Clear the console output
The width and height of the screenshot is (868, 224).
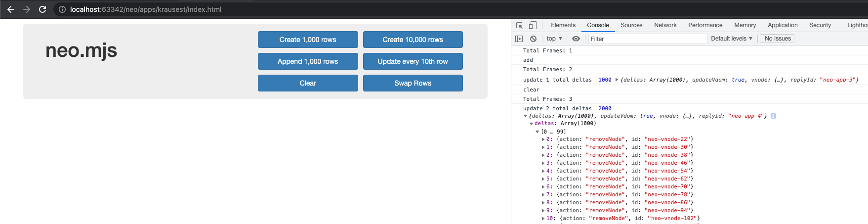[533, 39]
